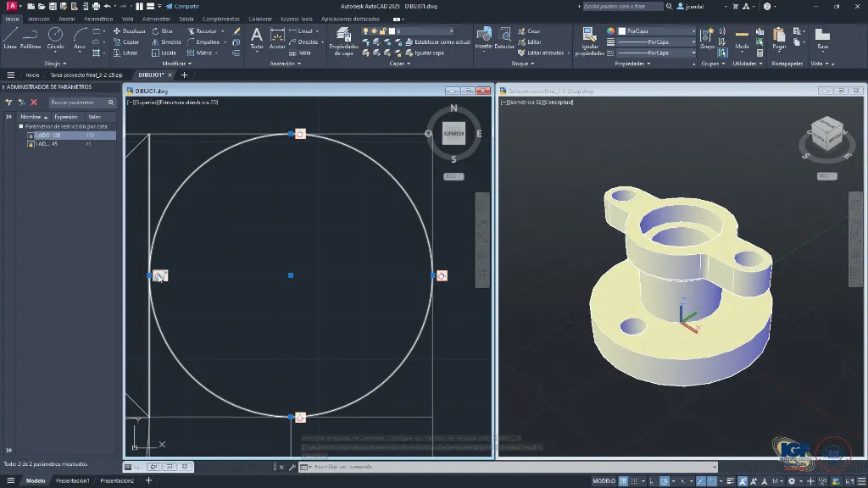Toggle lineweight display in status bar
This screenshot has height=488, width=868.
pyautogui.click(x=730, y=481)
